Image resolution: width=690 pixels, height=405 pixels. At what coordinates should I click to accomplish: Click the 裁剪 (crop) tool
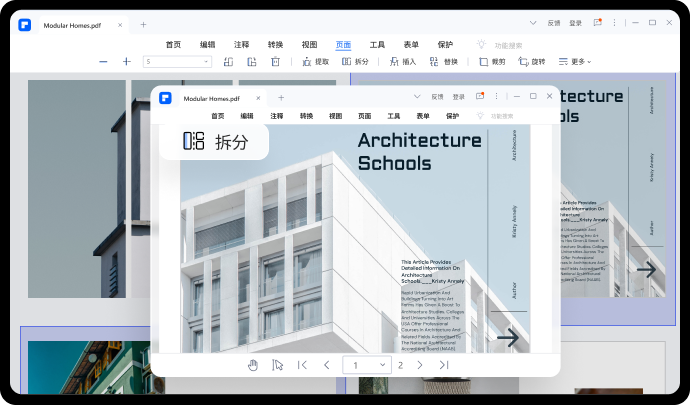[x=491, y=62]
